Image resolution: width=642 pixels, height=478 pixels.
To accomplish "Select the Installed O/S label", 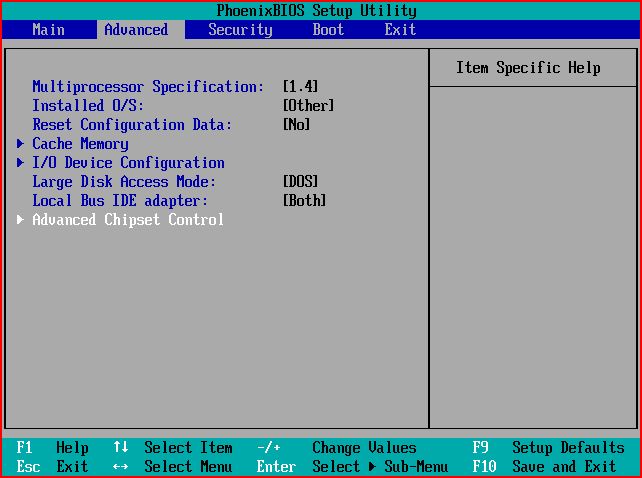I will (88, 106).
